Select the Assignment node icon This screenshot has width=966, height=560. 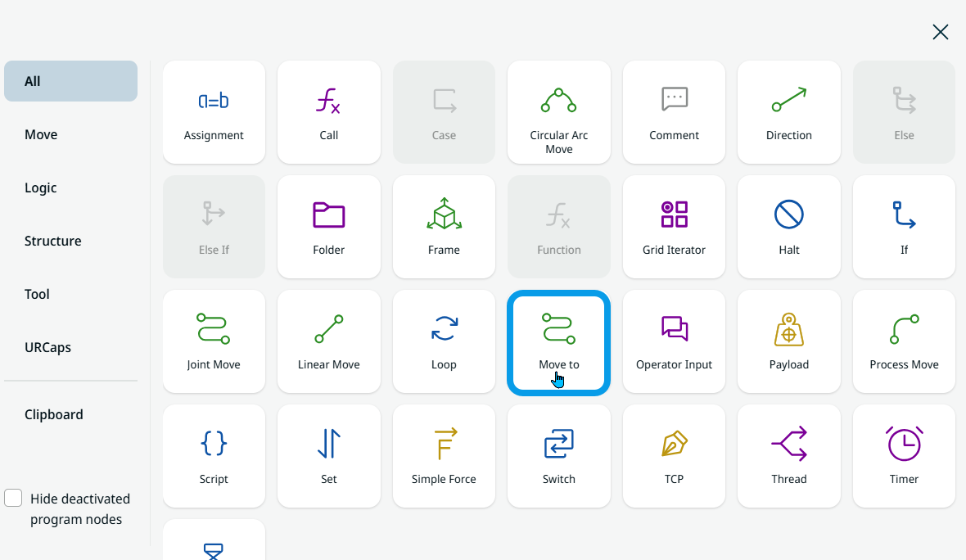[214, 102]
